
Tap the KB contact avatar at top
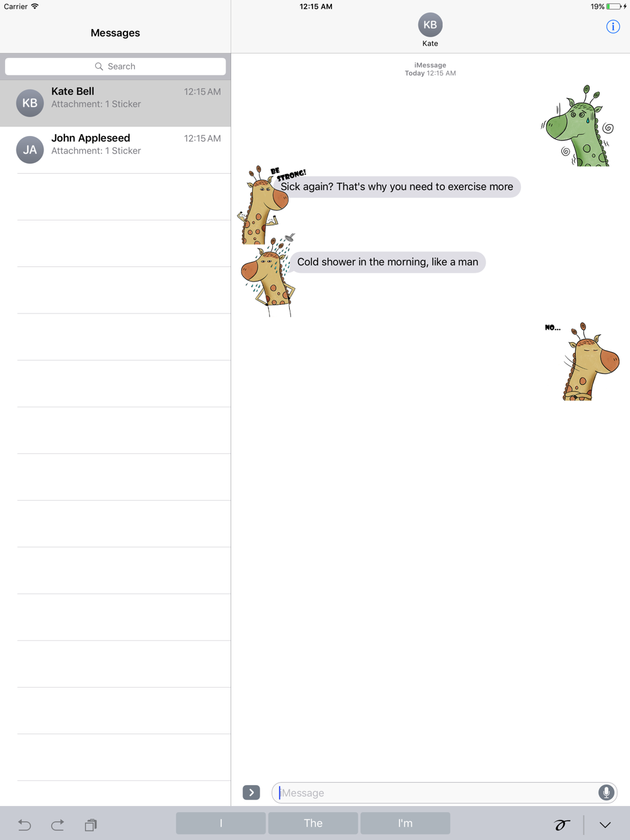(x=430, y=25)
